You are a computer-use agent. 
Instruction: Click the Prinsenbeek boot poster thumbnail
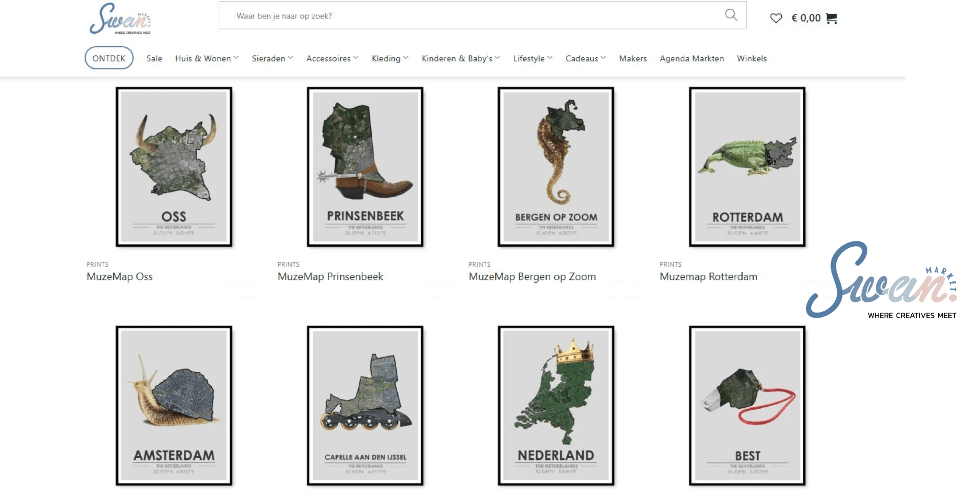(x=365, y=167)
